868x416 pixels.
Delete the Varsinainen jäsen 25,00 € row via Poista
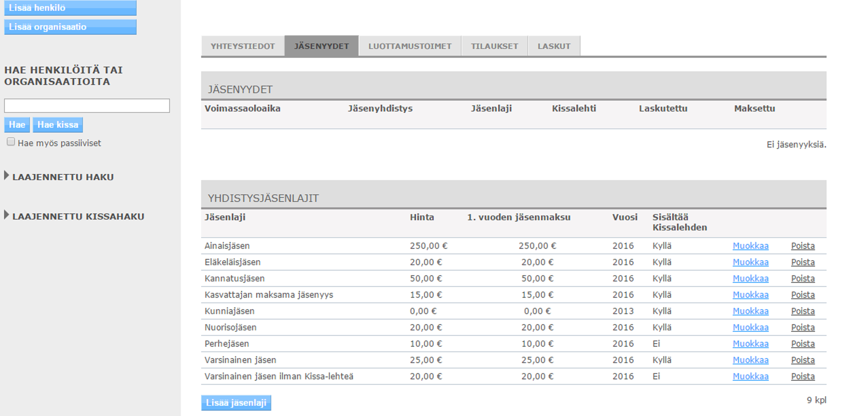(x=803, y=360)
